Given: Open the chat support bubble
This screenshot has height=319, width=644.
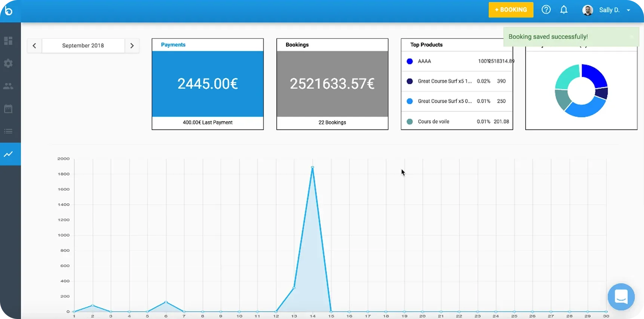Looking at the screenshot, I should [621, 297].
